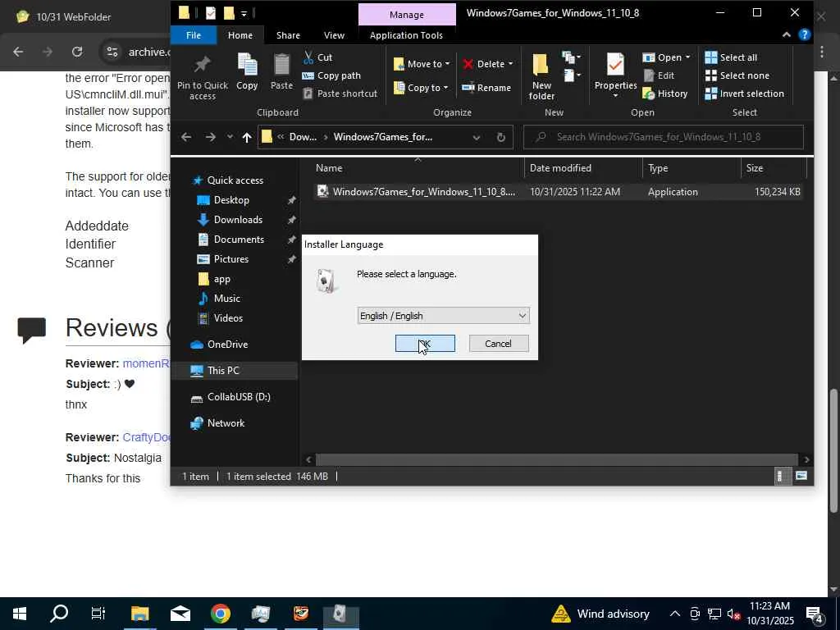
Task: Open the Wind advisory weather widget
Action: (x=600, y=614)
